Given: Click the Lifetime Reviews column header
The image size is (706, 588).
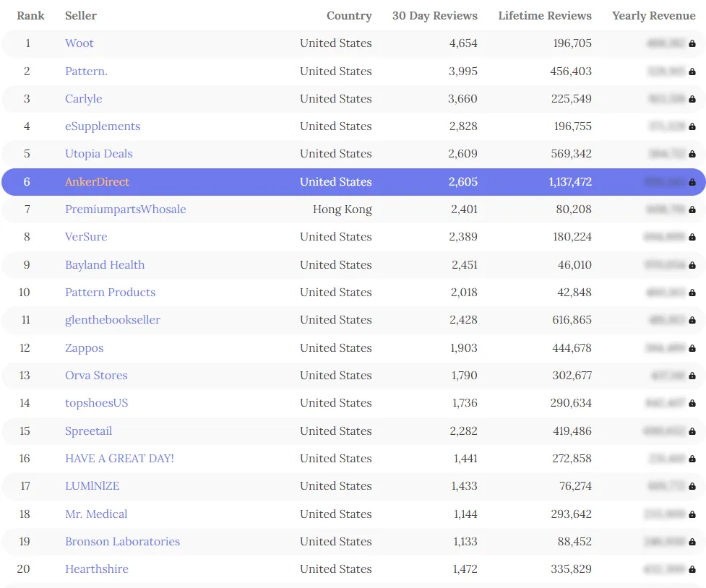Looking at the screenshot, I should coord(545,16).
